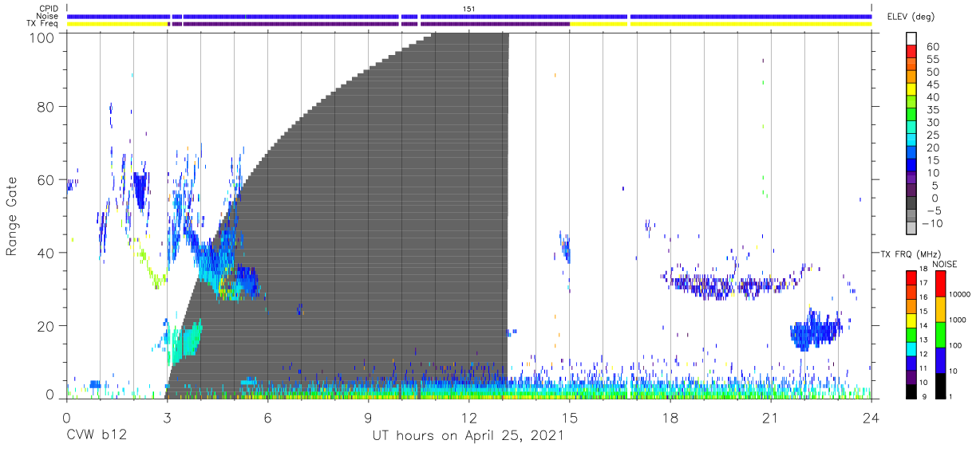
Task: Click the 'CVW b12' radar label
Action: point(96,436)
